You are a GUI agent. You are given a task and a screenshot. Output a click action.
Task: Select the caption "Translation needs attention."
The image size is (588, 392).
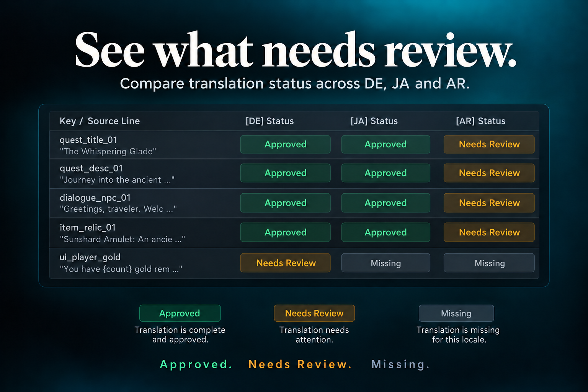(314, 335)
